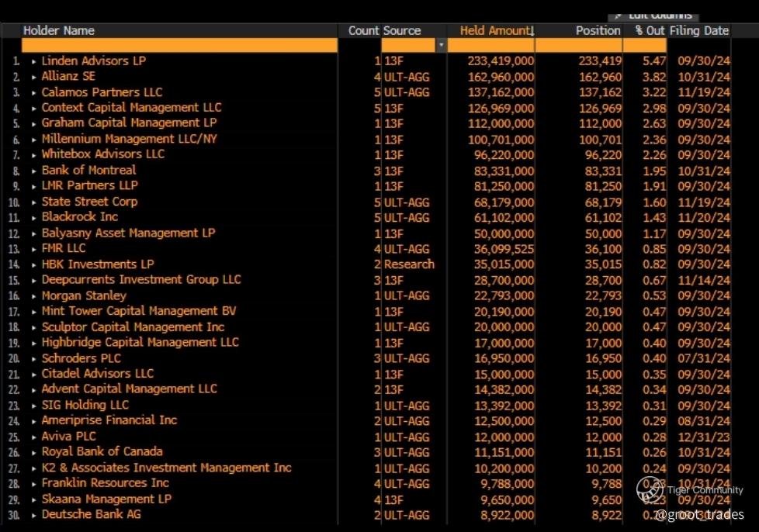Select Aviva PLC holder name
The image size is (759, 532).
coord(69,437)
